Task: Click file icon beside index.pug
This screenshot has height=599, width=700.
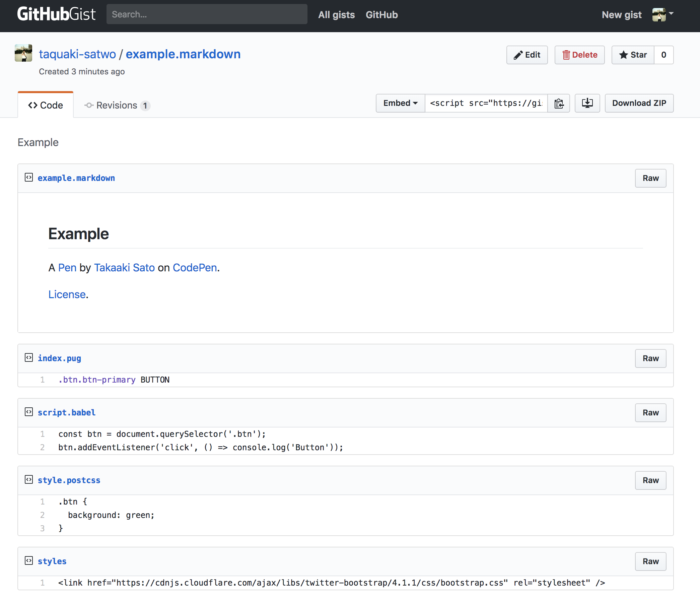Action: (x=29, y=357)
